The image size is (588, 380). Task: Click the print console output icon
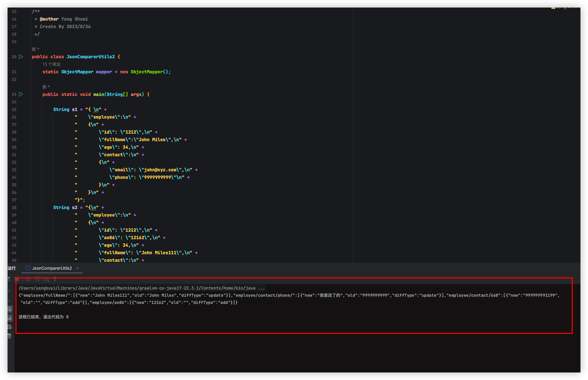point(9,327)
